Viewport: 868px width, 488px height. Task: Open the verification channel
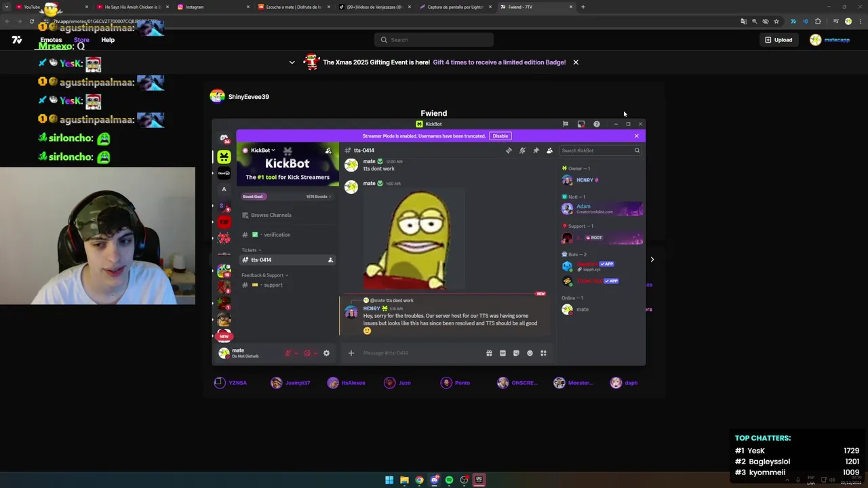pyautogui.click(x=288, y=235)
